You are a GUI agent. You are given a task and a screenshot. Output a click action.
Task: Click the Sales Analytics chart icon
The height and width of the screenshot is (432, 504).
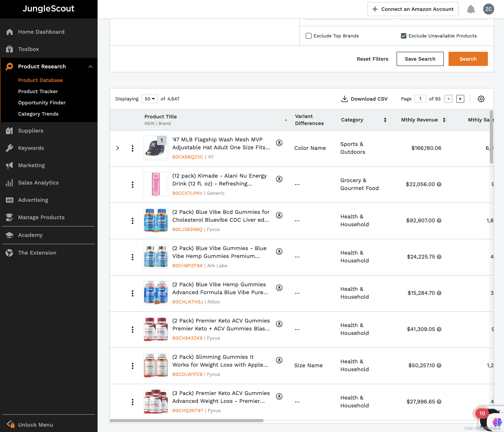pos(9,183)
